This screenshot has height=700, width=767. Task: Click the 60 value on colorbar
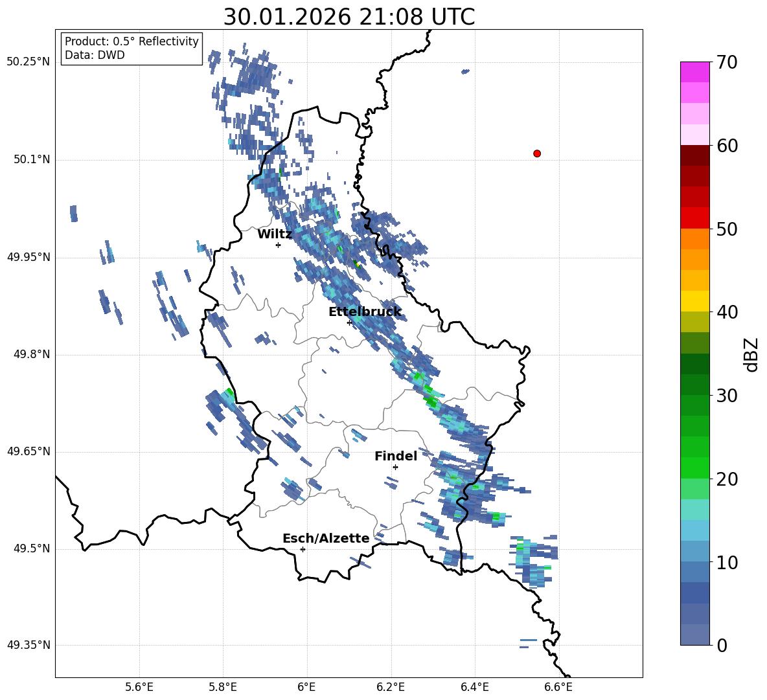point(727,146)
